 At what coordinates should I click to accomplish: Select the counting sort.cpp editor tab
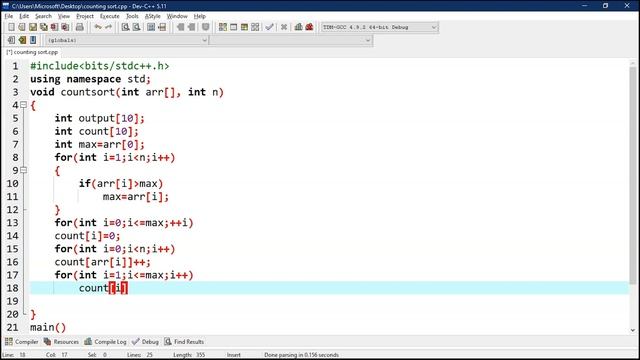tap(32, 52)
